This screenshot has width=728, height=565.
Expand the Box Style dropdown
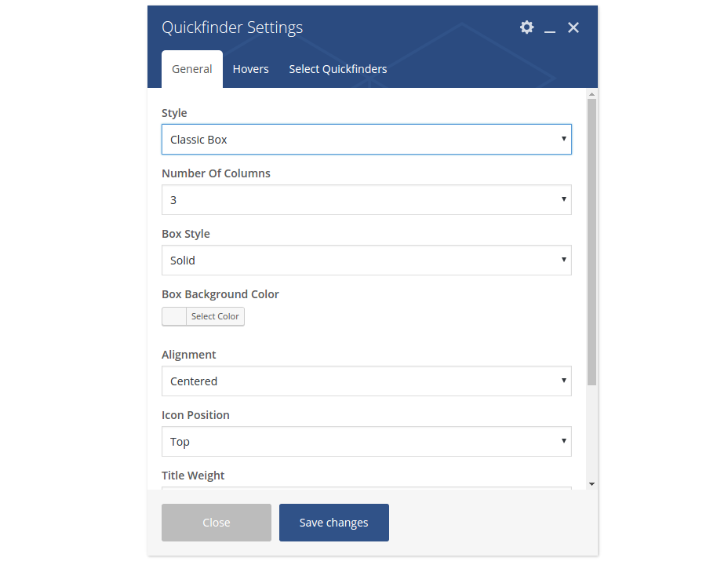(x=366, y=261)
